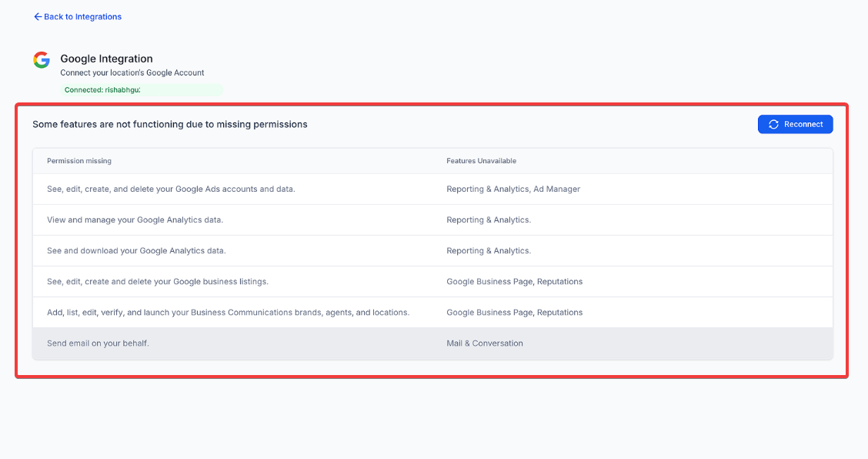868x459 pixels.
Task: Click Google Business Page cell in business listings row
Action: (514, 282)
